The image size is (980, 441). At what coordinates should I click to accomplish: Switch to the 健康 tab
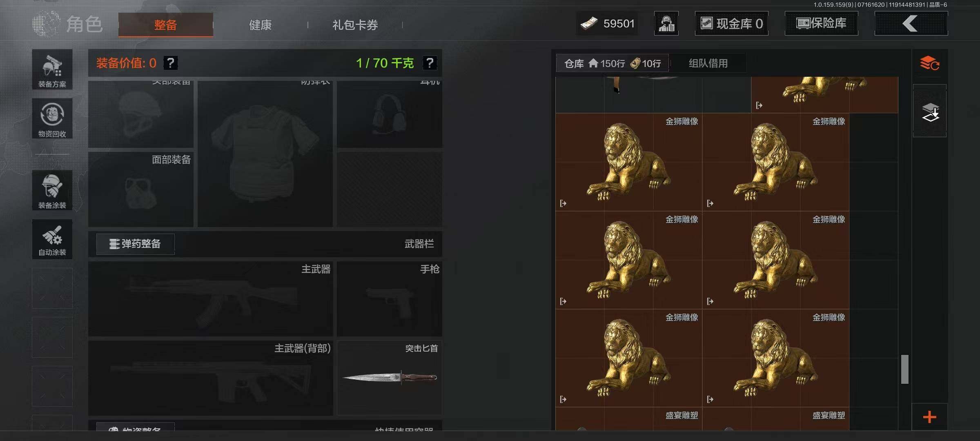point(261,25)
